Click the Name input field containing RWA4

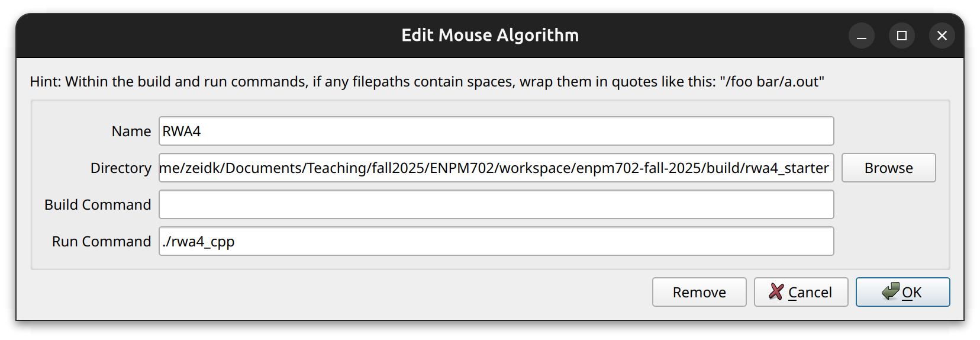[496, 131]
